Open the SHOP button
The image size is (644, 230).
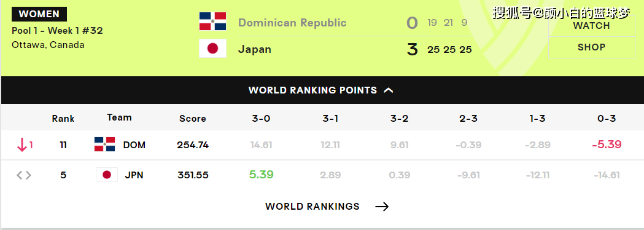[x=591, y=47]
